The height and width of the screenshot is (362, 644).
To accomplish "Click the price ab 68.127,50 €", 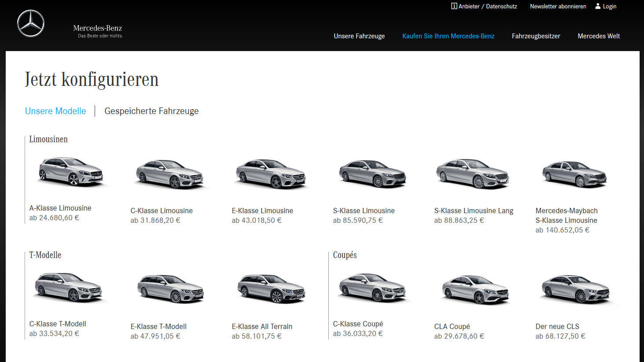I will [560, 336].
